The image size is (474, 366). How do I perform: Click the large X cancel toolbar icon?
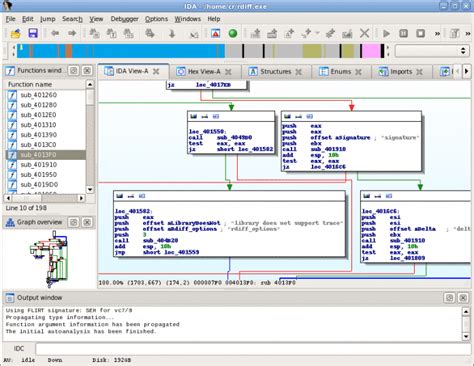tap(365, 33)
